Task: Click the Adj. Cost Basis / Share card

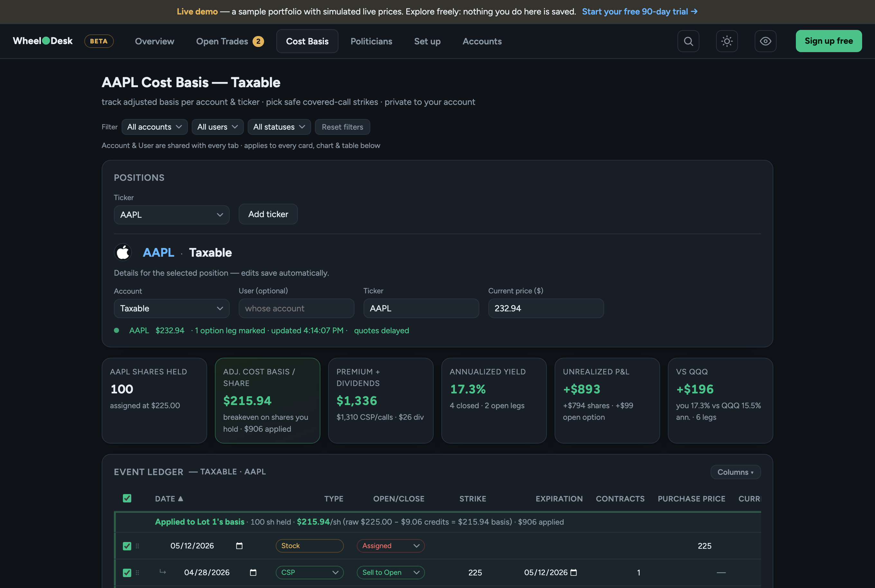Action: (x=267, y=400)
